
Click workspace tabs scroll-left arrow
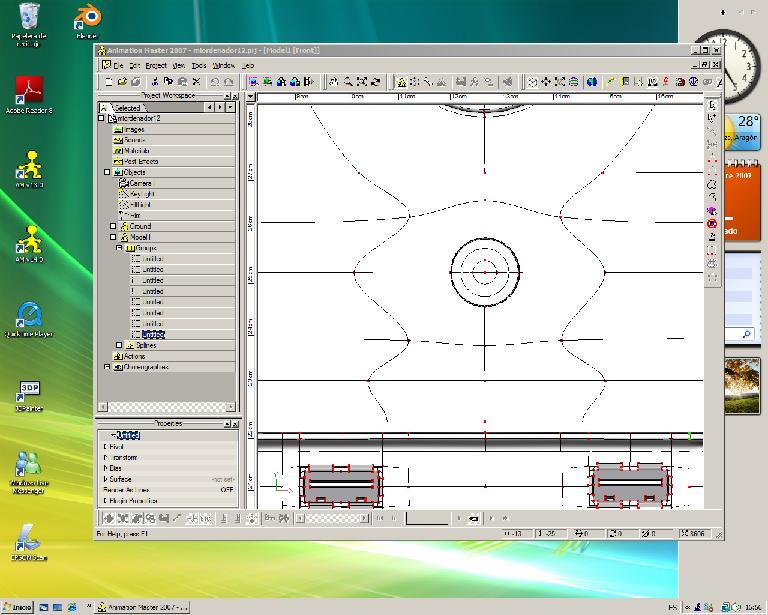click(210, 107)
